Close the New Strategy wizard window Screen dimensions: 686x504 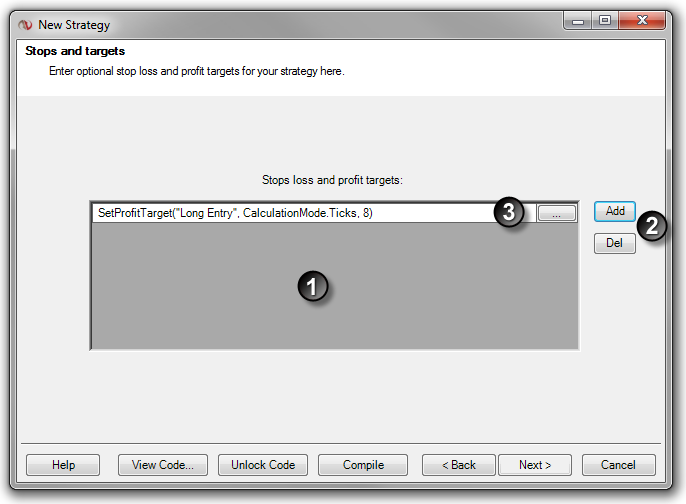(x=645, y=20)
